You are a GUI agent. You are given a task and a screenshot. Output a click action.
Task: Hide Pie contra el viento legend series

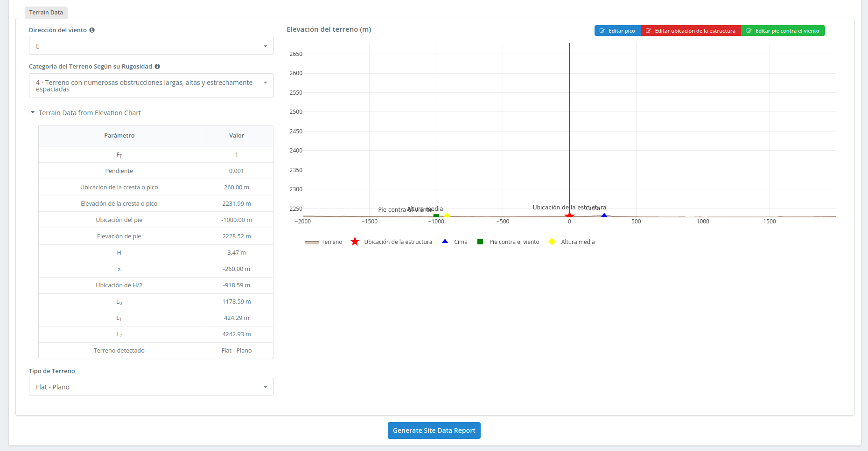pos(509,242)
